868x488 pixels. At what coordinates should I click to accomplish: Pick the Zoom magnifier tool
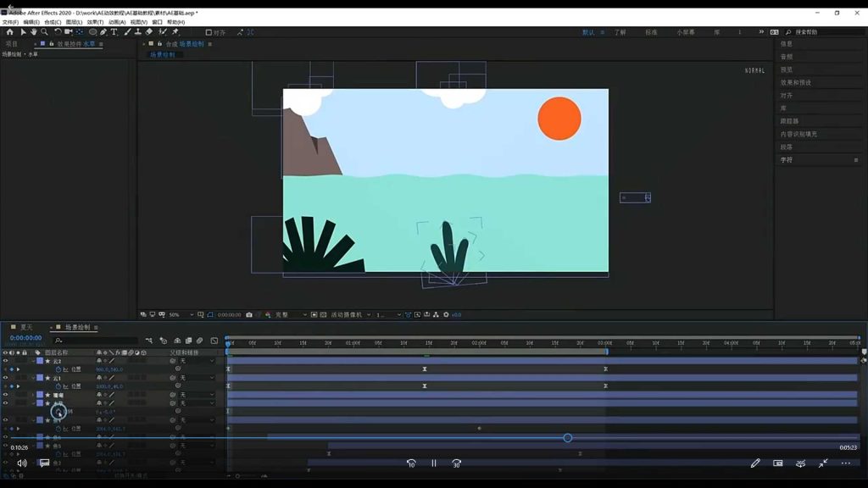pyautogui.click(x=45, y=32)
